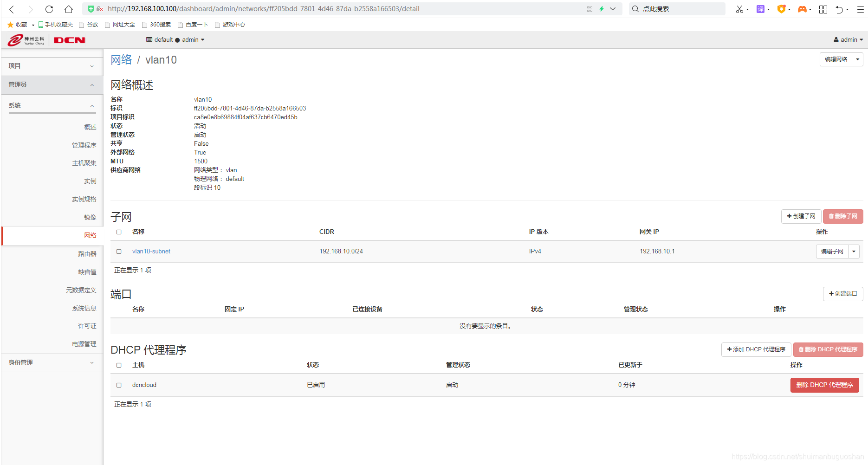This screenshot has width=868, height=465.
Task: Open the browser home page icon
Action: [69, 9]
